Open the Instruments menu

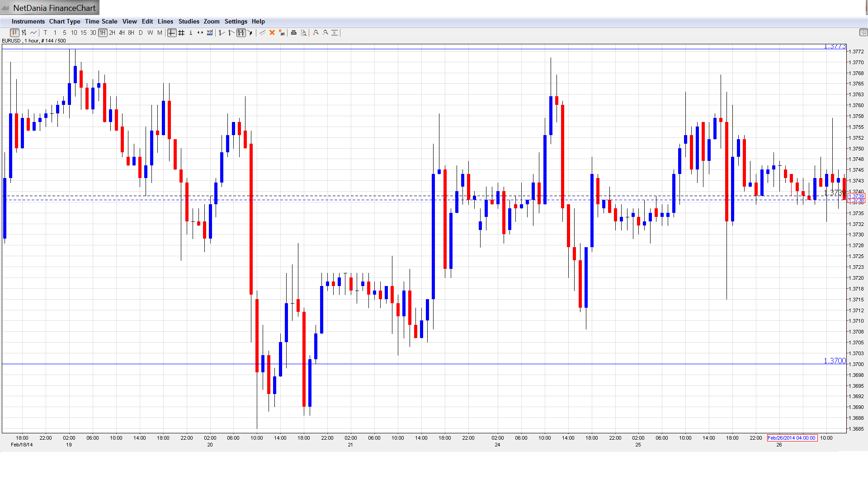(28, 21)
